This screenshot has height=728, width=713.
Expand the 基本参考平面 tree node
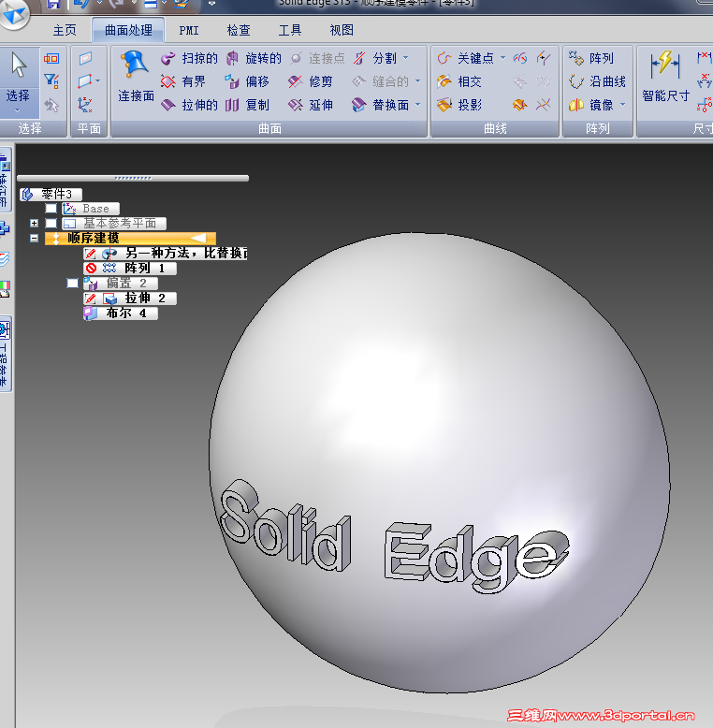(34, 224)
